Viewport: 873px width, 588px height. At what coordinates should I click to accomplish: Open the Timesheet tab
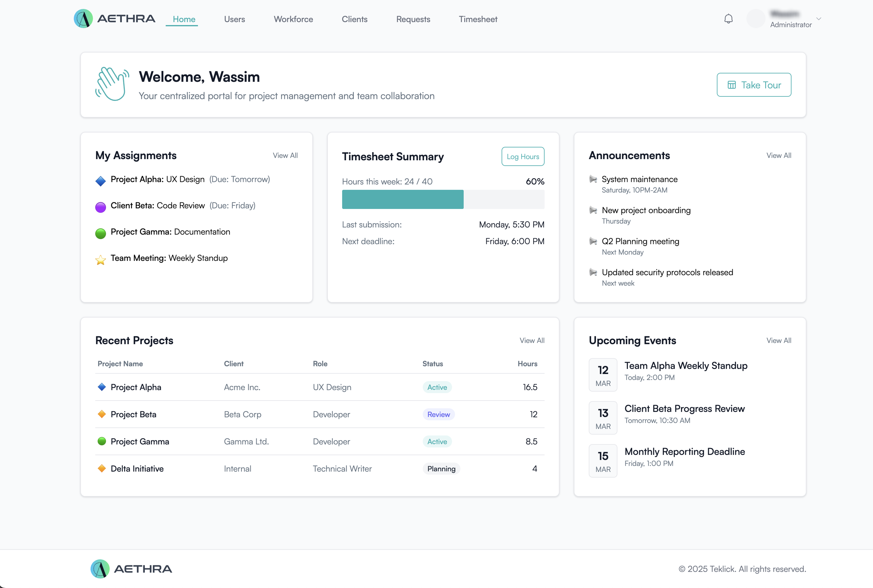click(x=478, y=19)
